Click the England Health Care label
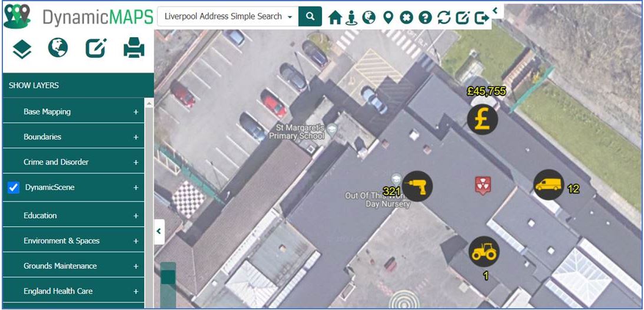 58,291
